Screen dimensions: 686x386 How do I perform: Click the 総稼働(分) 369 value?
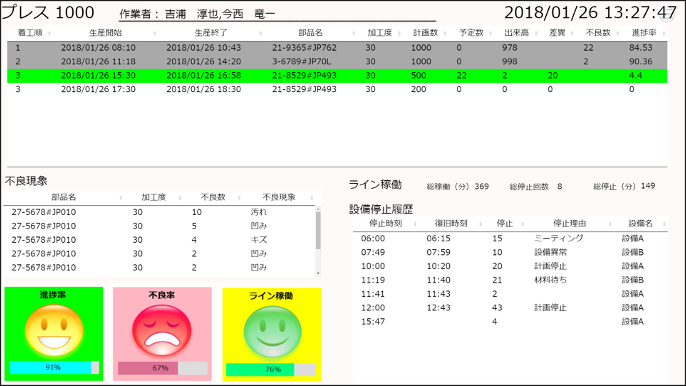tap(482, 186)
